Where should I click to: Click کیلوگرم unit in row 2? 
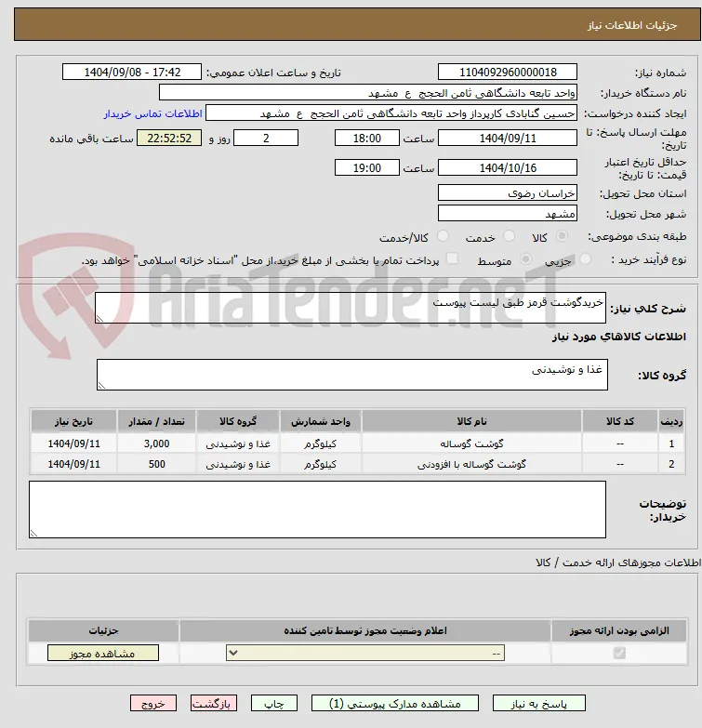pyautogui.click(x=321, y=464)
